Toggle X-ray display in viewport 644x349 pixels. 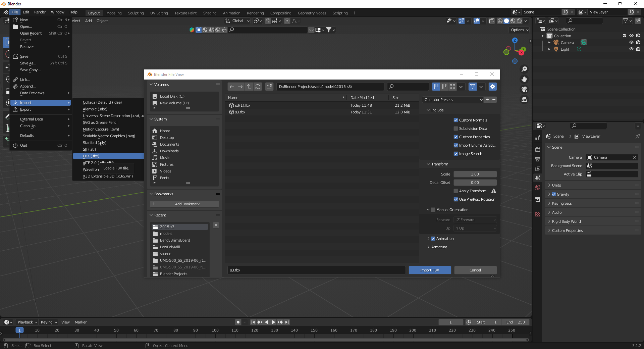491,21
